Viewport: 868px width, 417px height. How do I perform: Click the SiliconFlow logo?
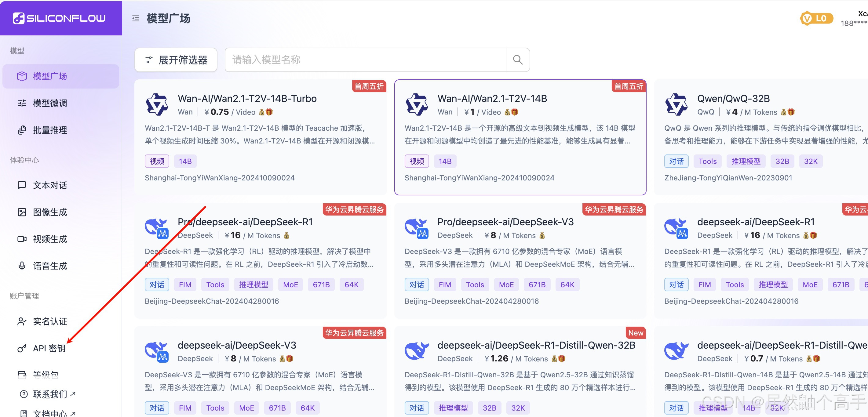59,18
